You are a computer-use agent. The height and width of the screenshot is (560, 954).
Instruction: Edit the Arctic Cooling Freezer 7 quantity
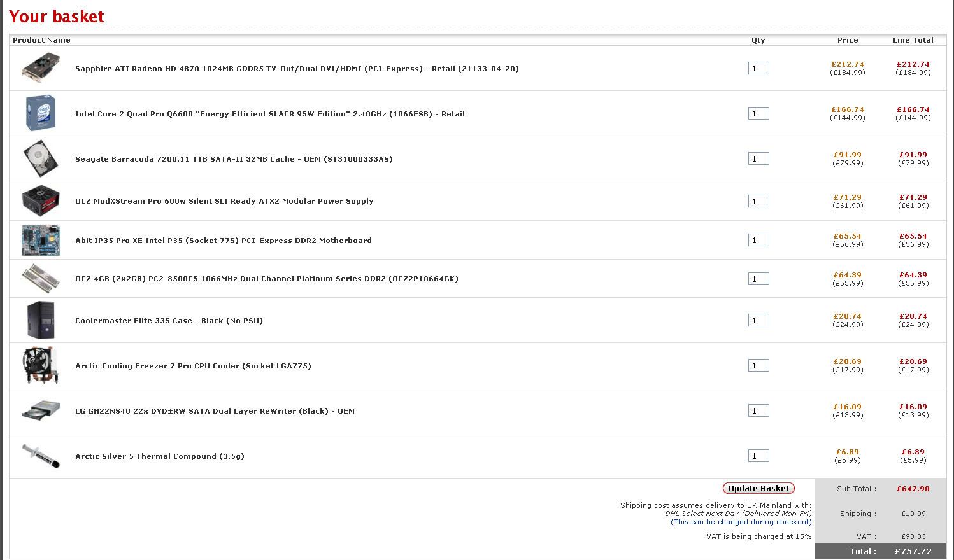coord(758,365)
